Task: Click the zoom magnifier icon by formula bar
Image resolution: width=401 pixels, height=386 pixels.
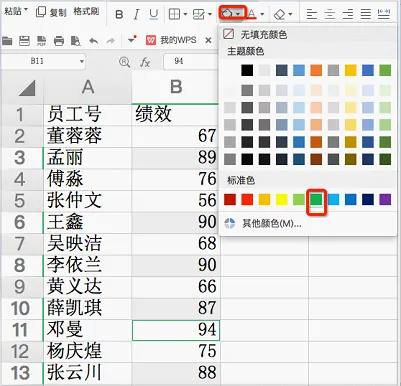Action: pyautogui.click(x=125, y=62)
